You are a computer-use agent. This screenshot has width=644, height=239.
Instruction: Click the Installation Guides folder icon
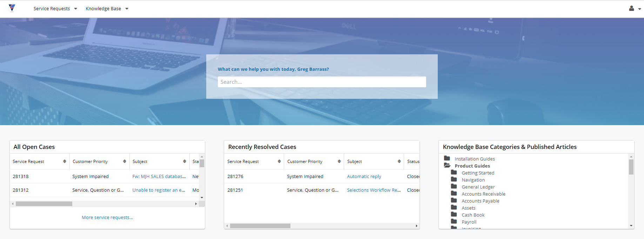pos(447,158)
